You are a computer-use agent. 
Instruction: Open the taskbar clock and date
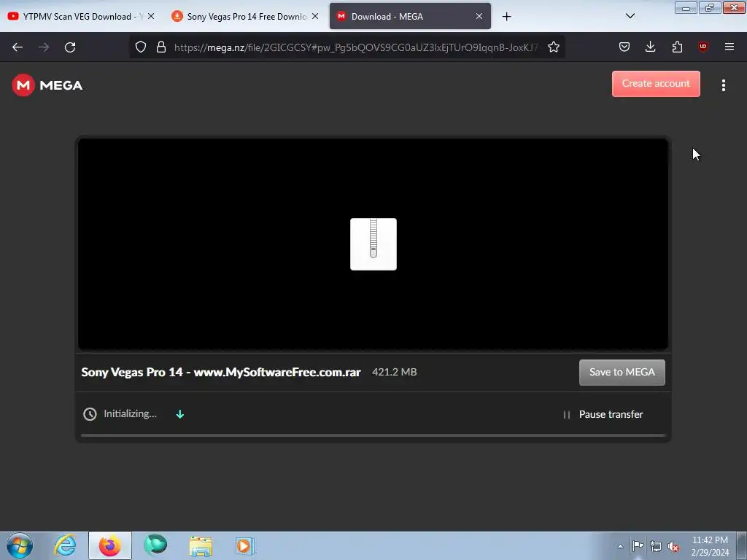click(x=710, y=546)
